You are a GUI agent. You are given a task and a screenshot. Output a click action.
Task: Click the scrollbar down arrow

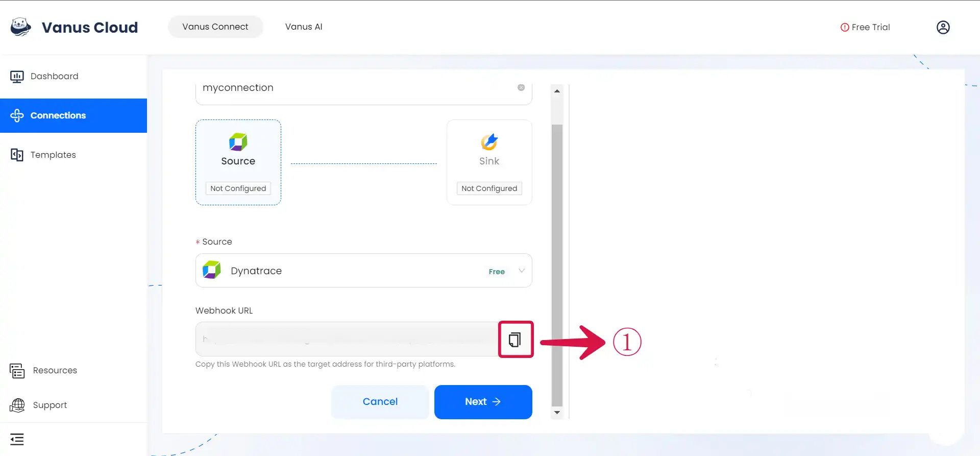tap(557, 413)
